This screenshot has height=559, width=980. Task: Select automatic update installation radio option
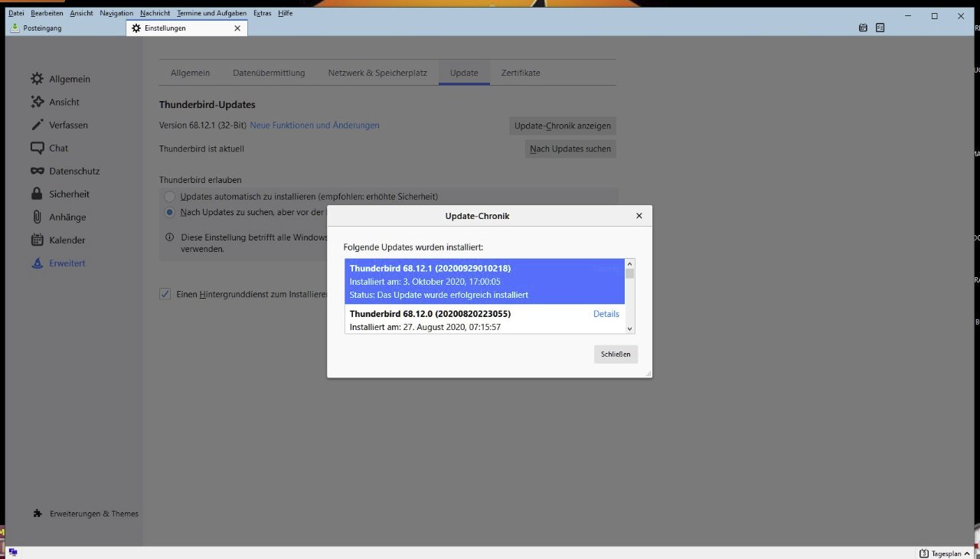click(x=170, y=197)
